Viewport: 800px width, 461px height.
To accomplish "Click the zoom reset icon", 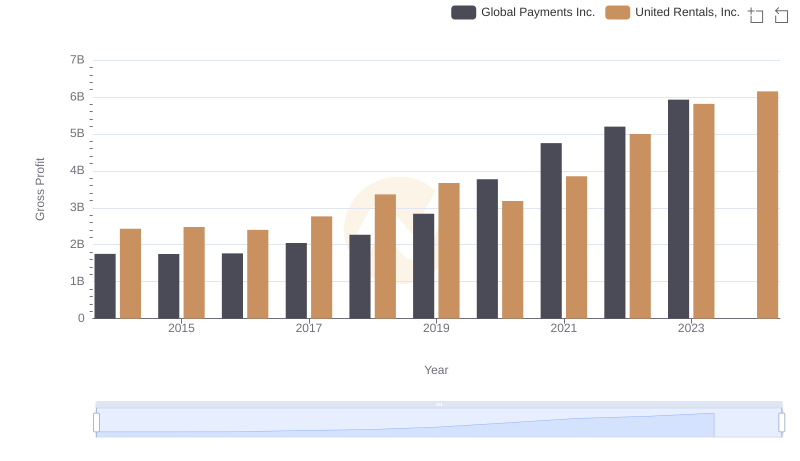I will click(x=781, y=15).
